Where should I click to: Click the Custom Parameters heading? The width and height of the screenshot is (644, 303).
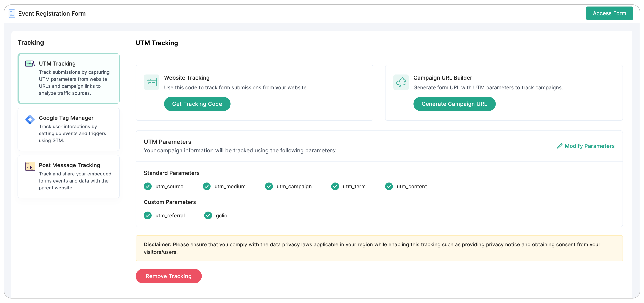[x=170, y=202]
